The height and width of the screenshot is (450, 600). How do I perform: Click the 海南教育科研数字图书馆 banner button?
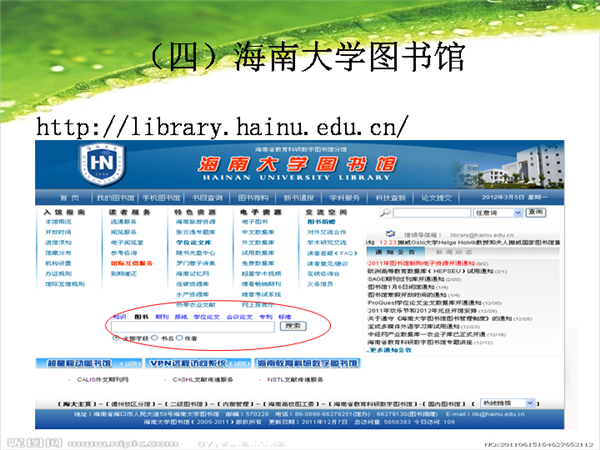[307, 363]
